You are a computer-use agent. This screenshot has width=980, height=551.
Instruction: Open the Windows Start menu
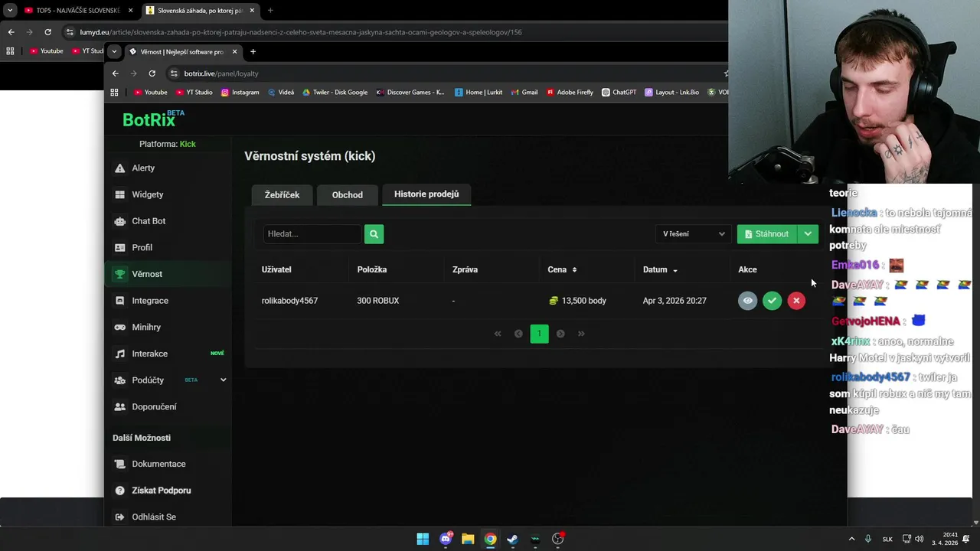pyautogui.click(x=423, y=539)
